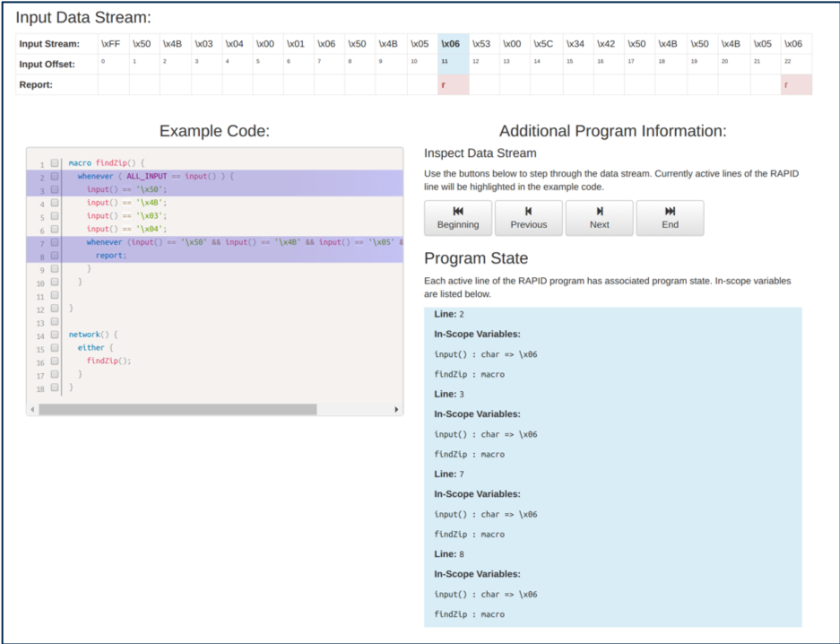Click the code panel left scroll arrow
This screenshot has width=840, height=644.
click(33, 410)
